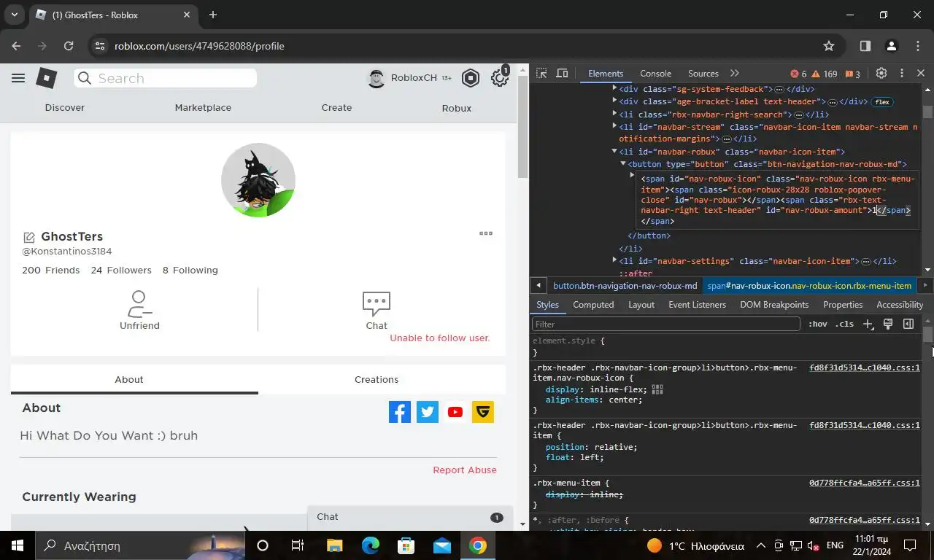Toggle .cls class editor
This screenshot has height=560, width=934.
(x=844, y=324)
